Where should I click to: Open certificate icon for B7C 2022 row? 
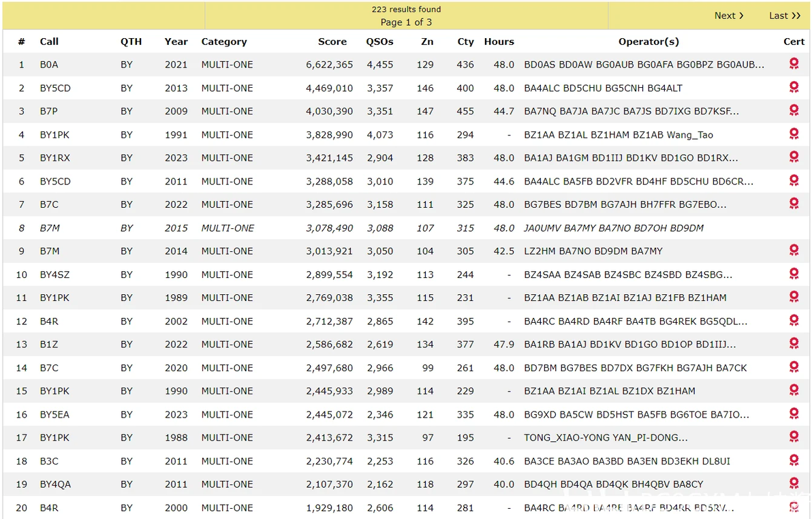pyautogui.click(x=794, y=204)
